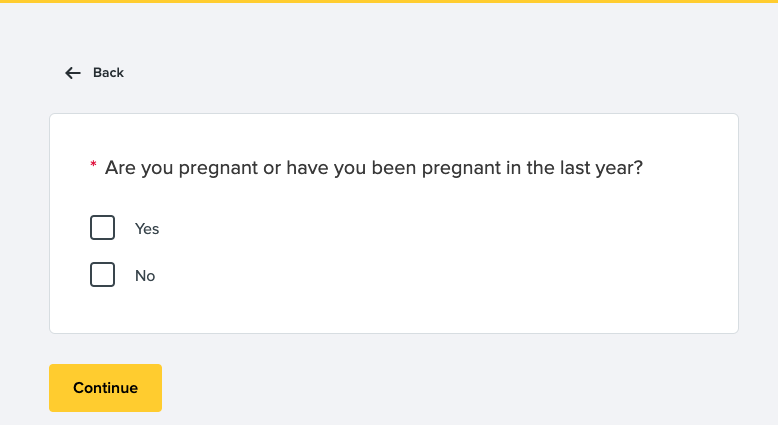Select the 'Yes' answer label

pos(147,229)
